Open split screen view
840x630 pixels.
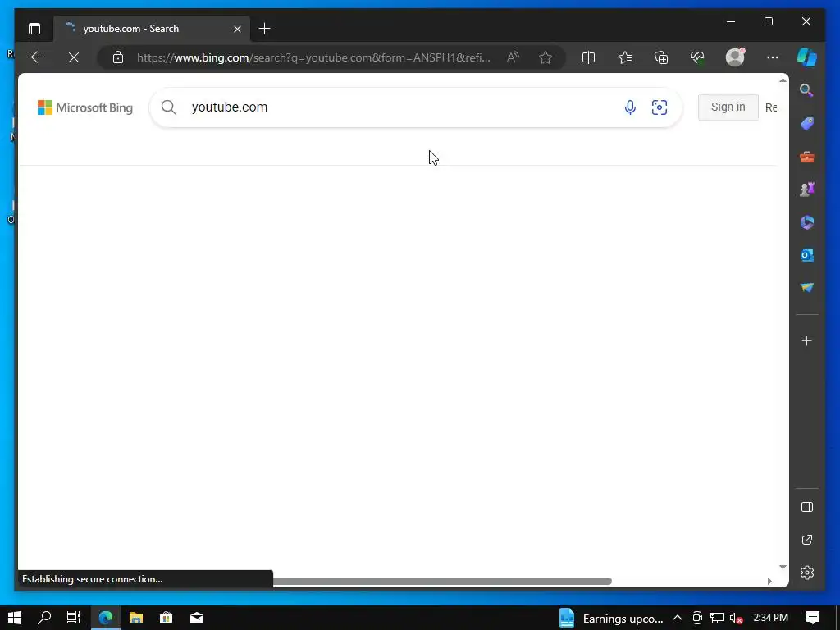588,57
